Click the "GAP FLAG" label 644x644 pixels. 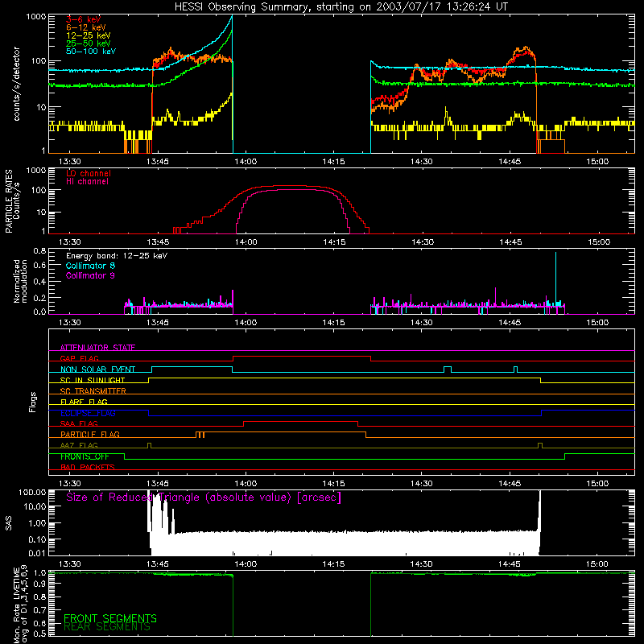79,358
